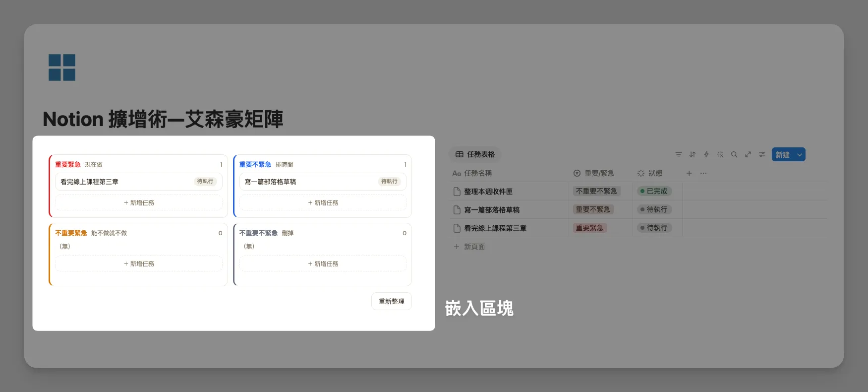The image size is (868, 392).
Task: Click the green 已完成 status pill
Action: click(654, 191)
